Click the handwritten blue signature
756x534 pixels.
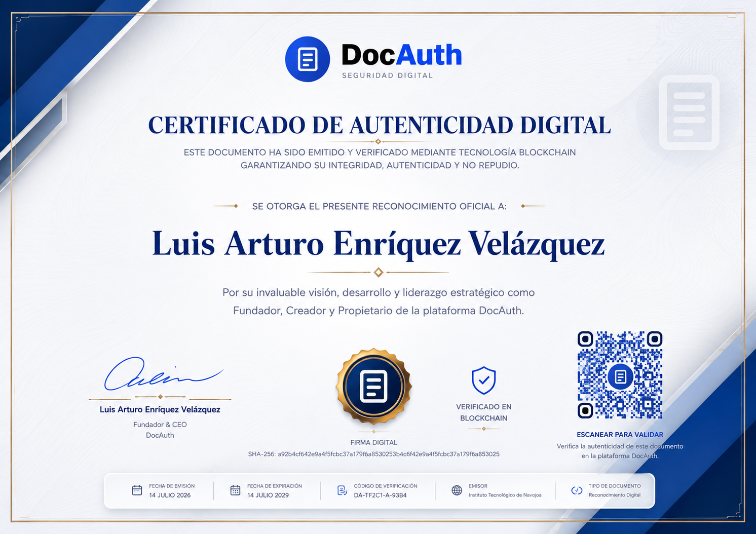coord(163,374)
